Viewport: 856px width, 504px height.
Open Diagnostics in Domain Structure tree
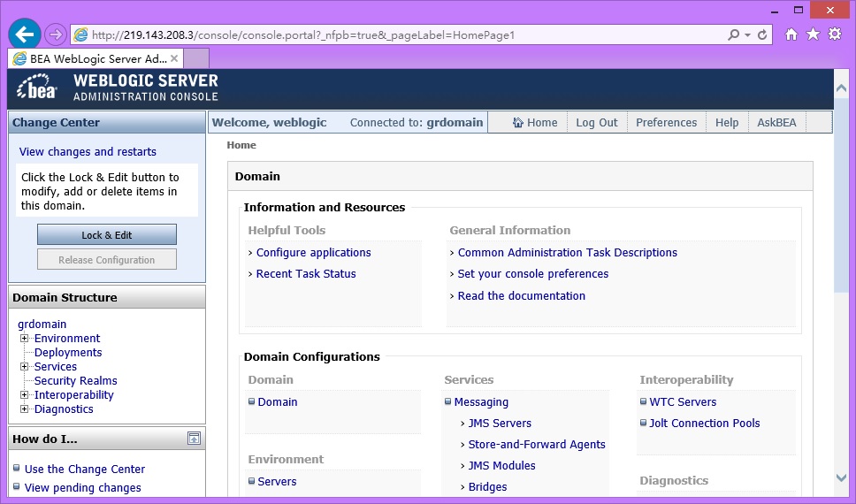tap(64, 409)
